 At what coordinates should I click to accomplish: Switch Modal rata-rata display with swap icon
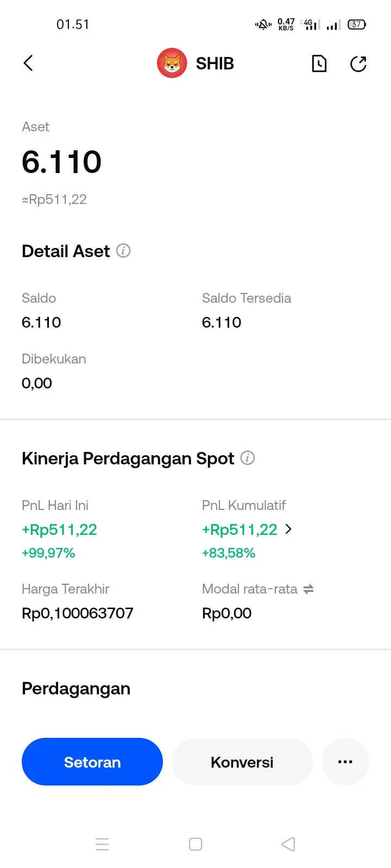pyautogui.click(x=308, y=589)
